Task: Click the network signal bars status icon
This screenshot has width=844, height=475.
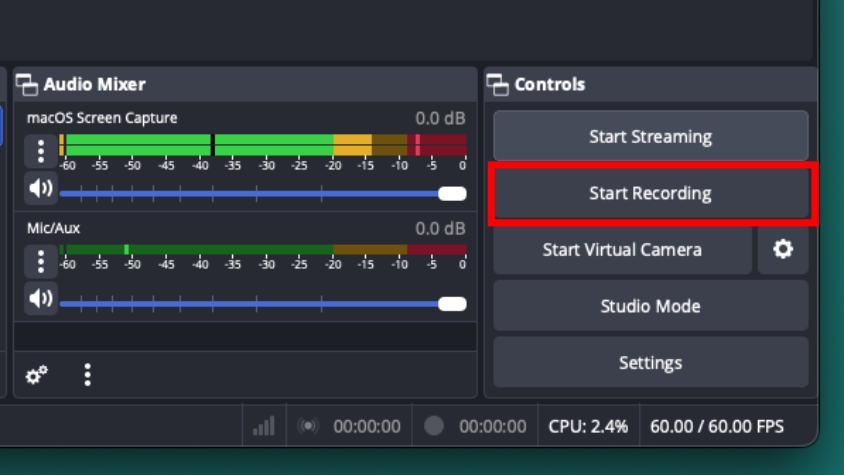Action: (x=264, y=426)
